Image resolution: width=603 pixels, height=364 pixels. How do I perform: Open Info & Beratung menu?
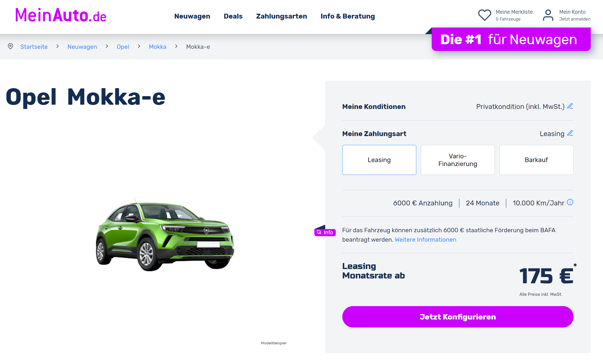348,16
